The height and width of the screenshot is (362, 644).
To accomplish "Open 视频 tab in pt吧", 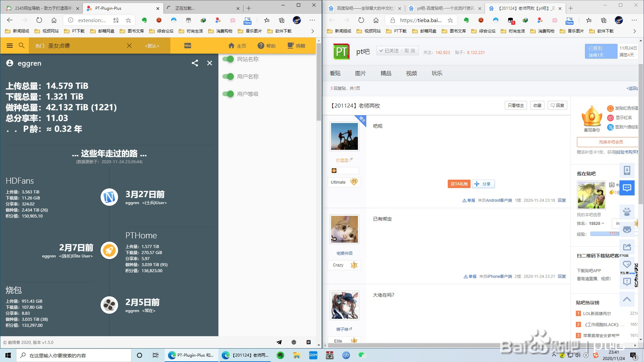I will click(x=412, y=73).
